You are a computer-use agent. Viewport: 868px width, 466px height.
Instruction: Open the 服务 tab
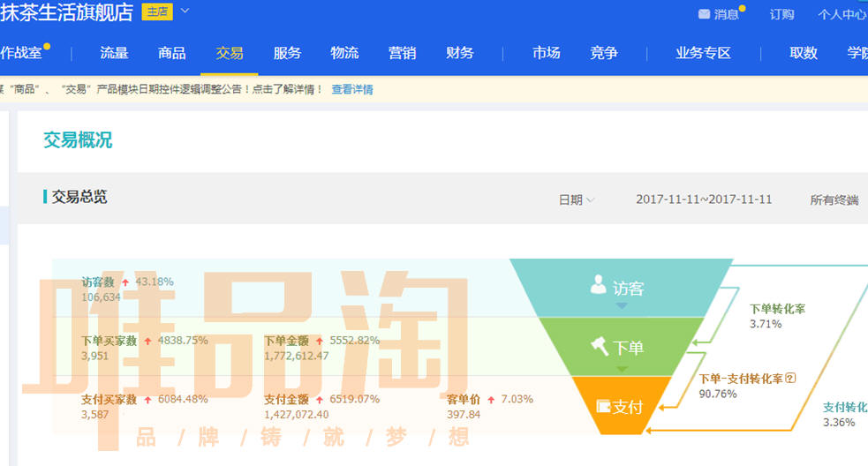(287, 53)
